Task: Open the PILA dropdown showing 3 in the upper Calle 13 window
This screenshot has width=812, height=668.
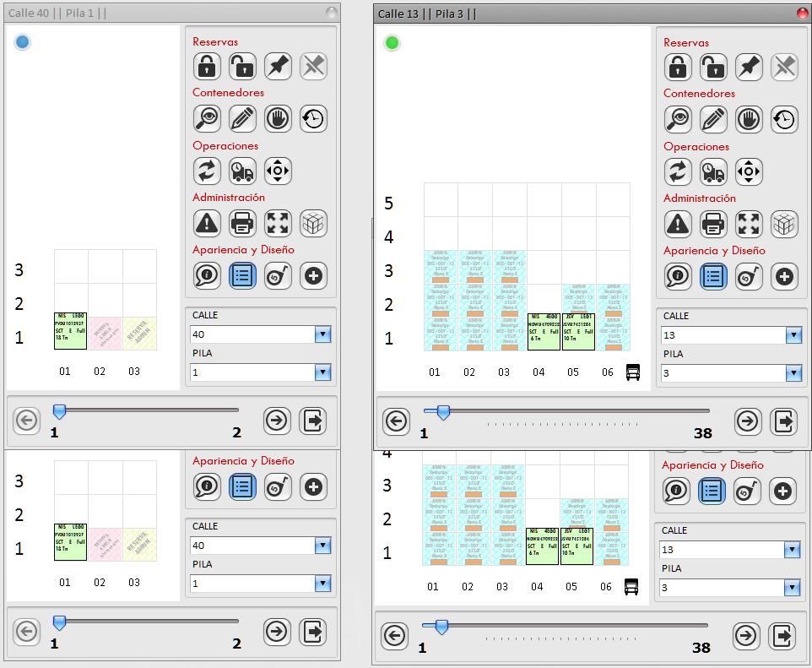Action: coord(794,373)
